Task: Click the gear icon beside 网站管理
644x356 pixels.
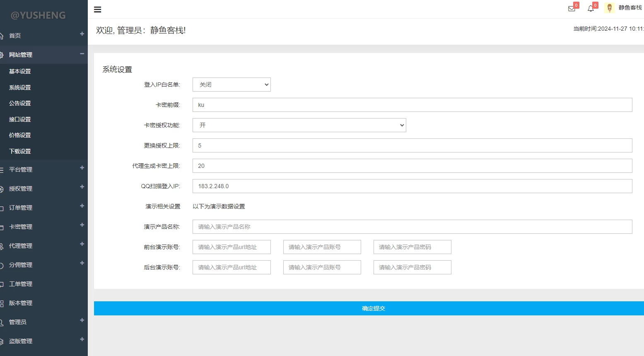Action: 2,55
